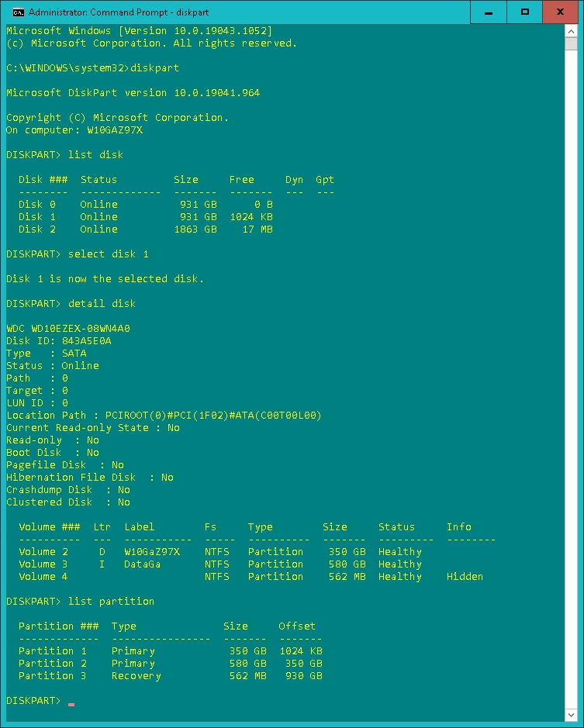Click the 'Microsoft Windows [Version 10.0.19043.1052]' line

140,31
